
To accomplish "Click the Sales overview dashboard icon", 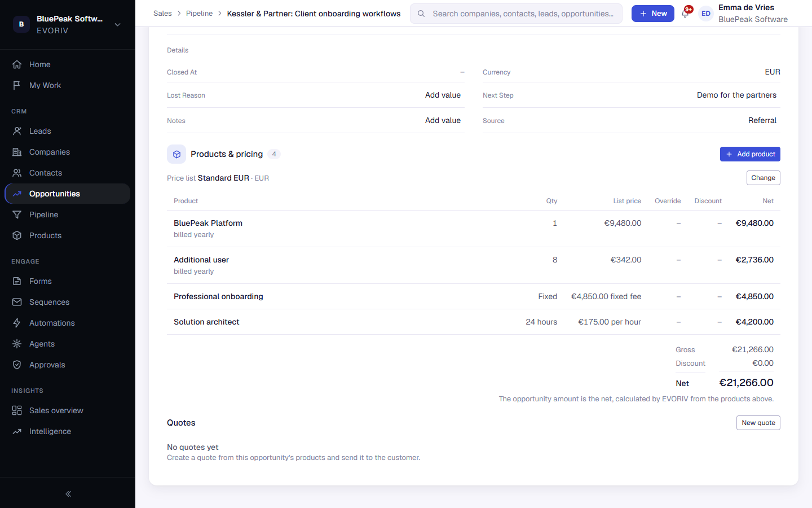I will 17,410.
